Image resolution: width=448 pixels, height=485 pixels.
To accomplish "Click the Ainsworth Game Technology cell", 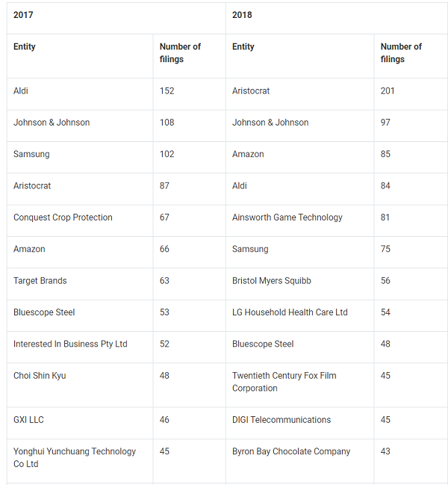I will 287,217.
